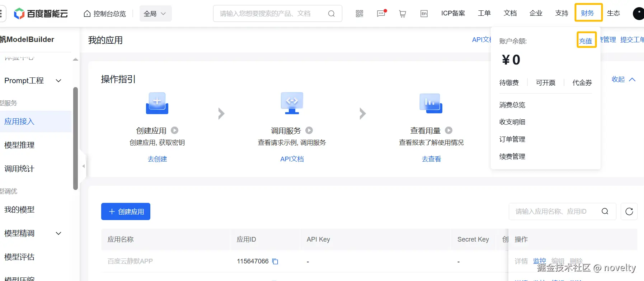Click 充值 to recharge the account

pyautogui.click(x=586, y=41)
